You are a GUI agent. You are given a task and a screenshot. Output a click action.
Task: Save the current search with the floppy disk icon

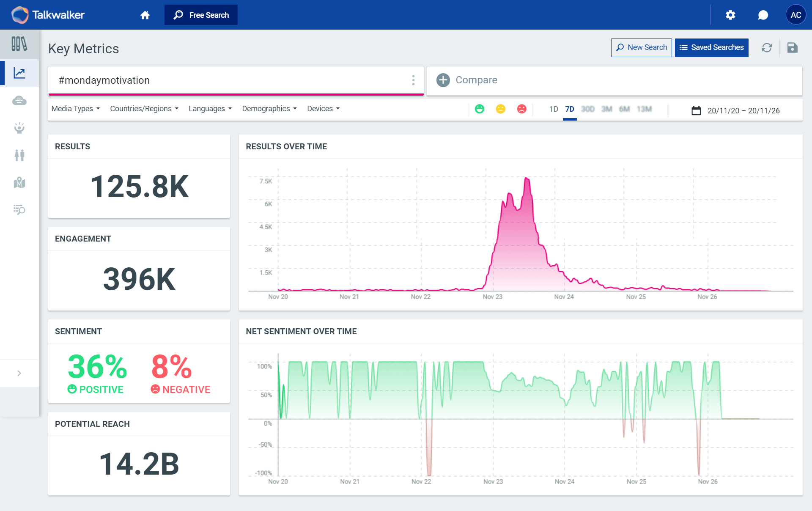coord(793,47)
